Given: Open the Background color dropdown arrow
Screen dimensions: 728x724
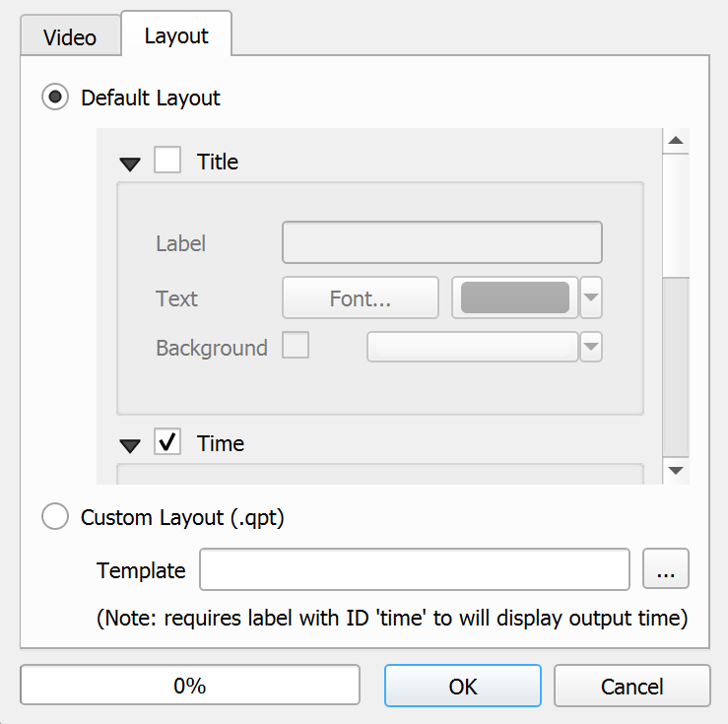Looking at the screenshot, I should click(x=591, y=347).
